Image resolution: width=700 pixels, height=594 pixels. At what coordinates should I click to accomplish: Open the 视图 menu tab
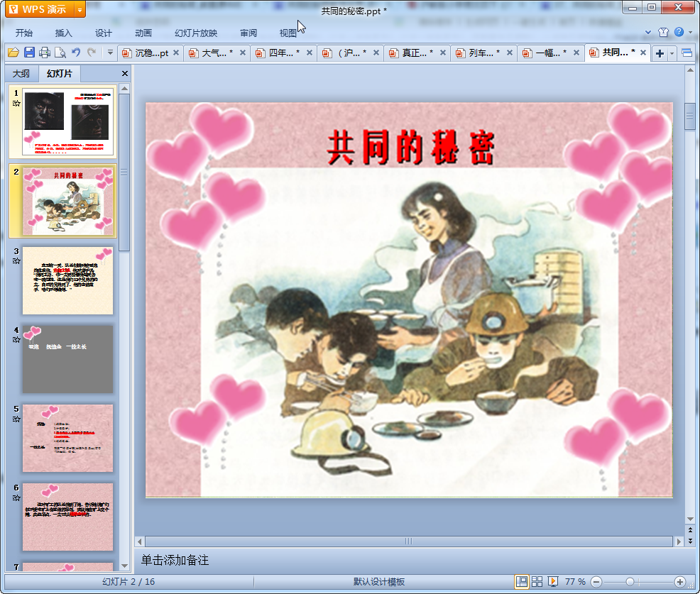click(x=288, y=33)
